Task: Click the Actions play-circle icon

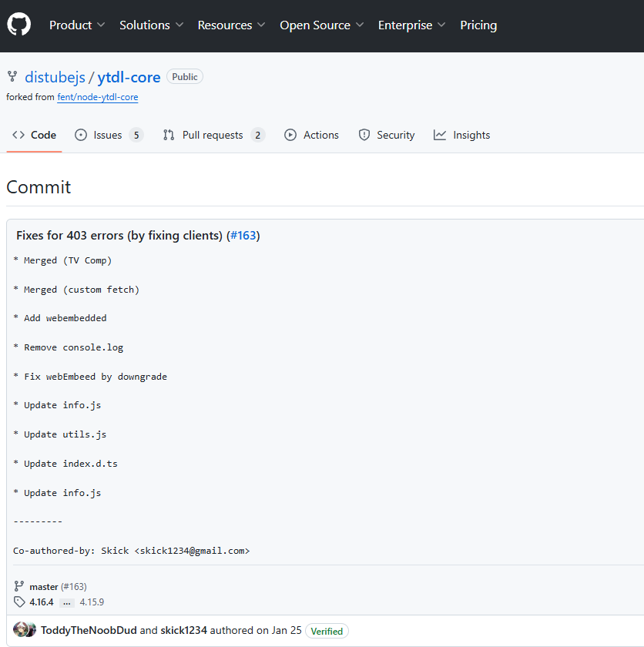Action: pyautogui.click(x=290, y=135)
